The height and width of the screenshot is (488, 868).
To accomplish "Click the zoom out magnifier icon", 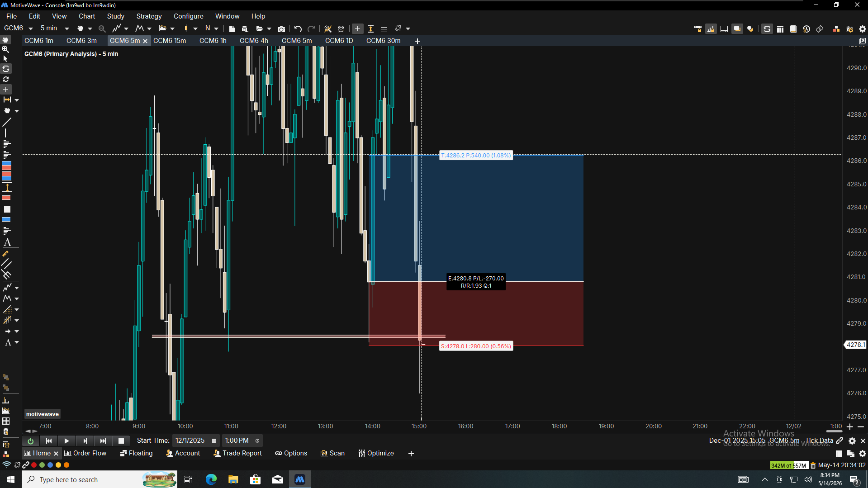I will point(102,29).
